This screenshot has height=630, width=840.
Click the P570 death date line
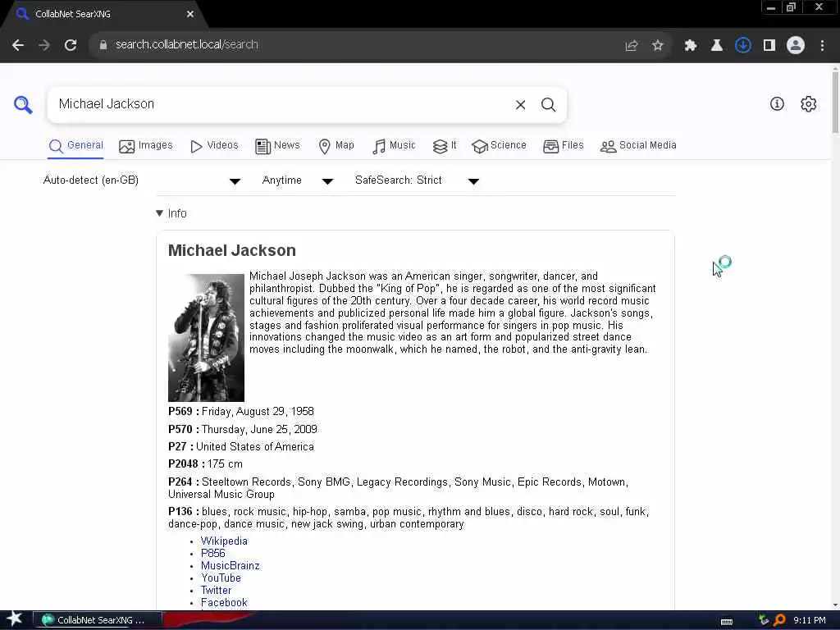pyautogui.click(x=243, y=429)
